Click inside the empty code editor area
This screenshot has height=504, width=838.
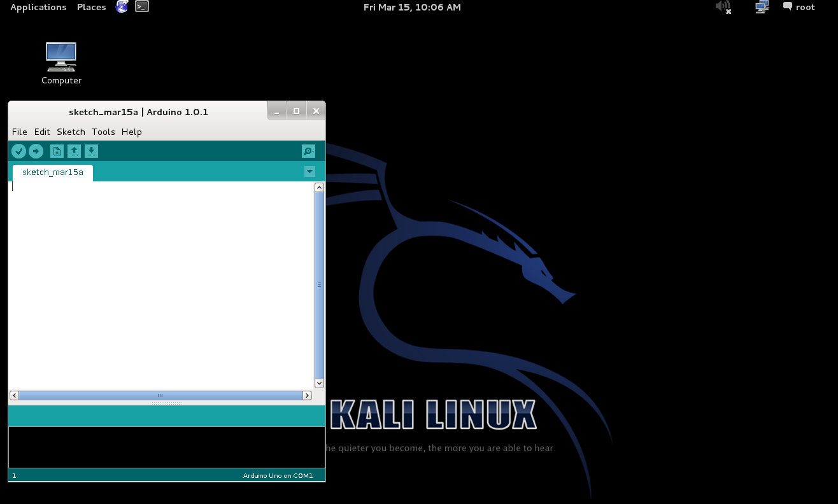click(x=162, y=286)
